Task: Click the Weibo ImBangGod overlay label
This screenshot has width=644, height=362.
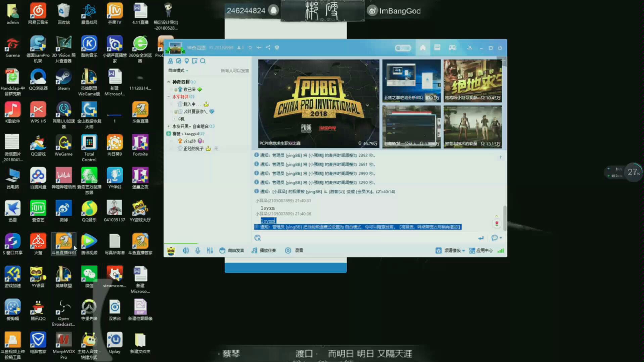Action: click(394, 11)
